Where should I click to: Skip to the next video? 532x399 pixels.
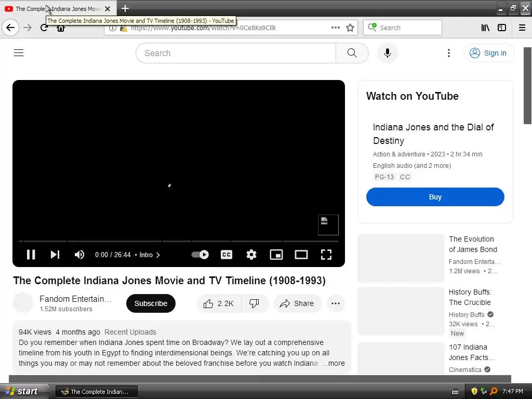pyautogui.click(x=55, y=255)
